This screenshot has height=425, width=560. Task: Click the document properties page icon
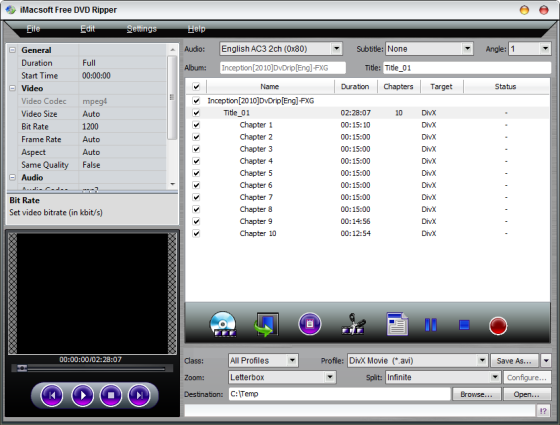[x=397, y=324]
